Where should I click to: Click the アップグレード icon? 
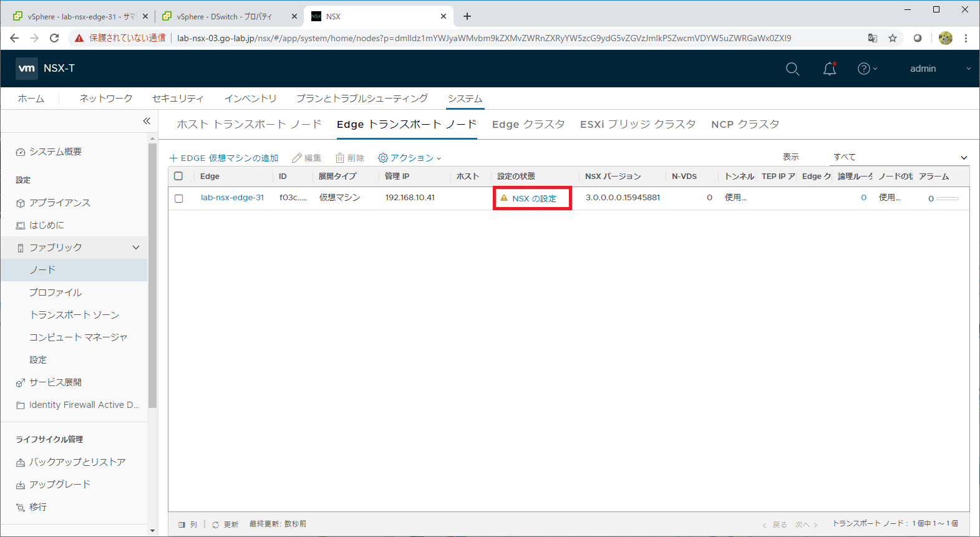(x=21, y=485)
